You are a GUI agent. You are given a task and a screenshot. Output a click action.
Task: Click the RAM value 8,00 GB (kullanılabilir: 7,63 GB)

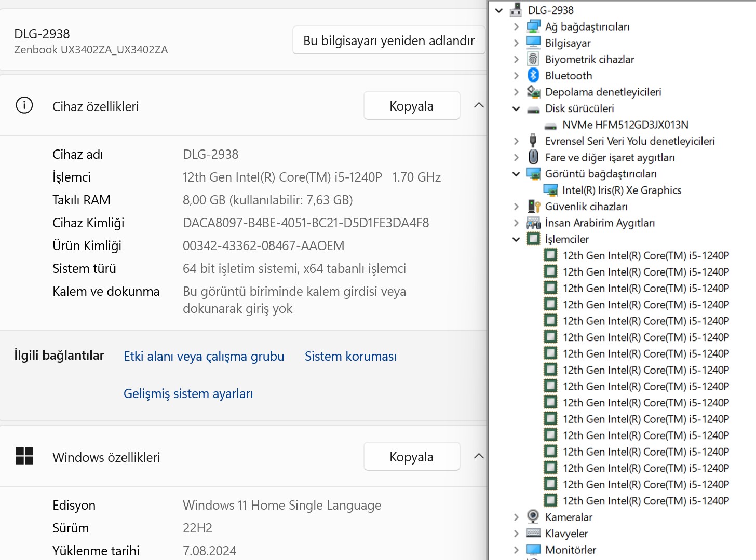pos(268,200)
